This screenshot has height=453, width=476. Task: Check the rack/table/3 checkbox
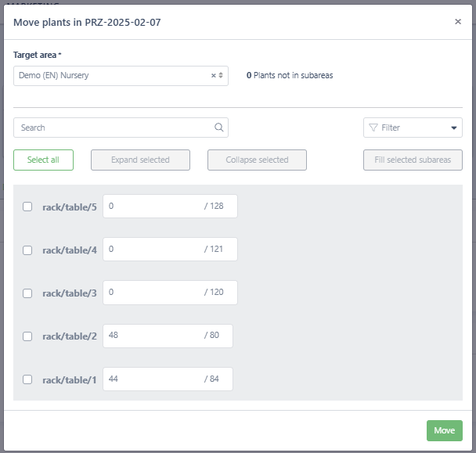(27, 293)
